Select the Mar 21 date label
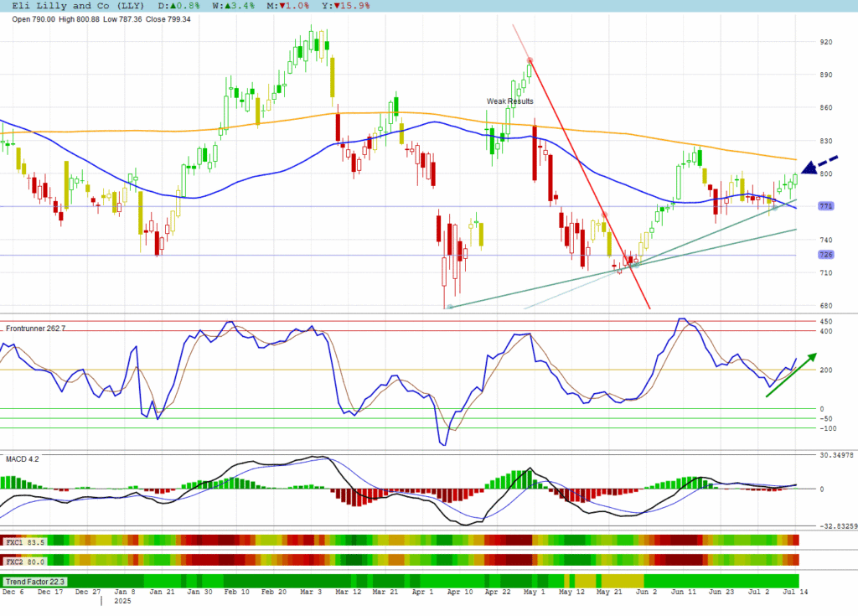858x616 pixels. 385,592
